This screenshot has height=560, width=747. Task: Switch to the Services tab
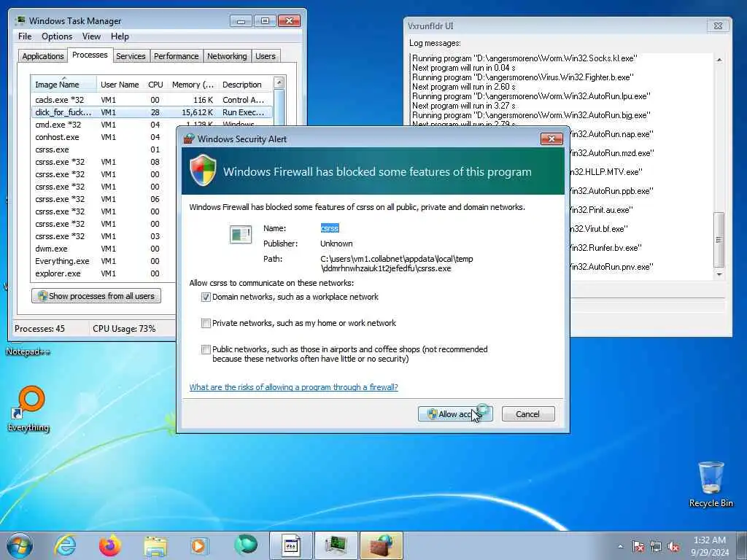[131, 56]
